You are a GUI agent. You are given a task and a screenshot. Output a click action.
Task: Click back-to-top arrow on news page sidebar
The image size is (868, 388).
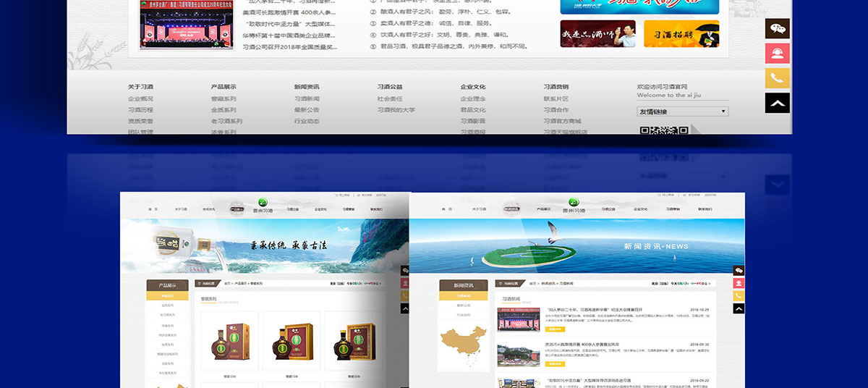tap(739, 308)
